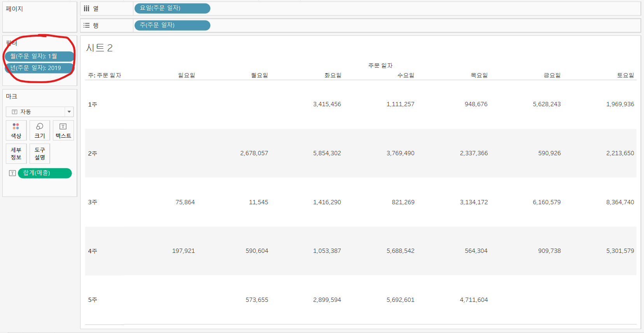Select cell value 1,969,936
The width and height of the screenshot is (644, 333).
click(x=620, y=104)
